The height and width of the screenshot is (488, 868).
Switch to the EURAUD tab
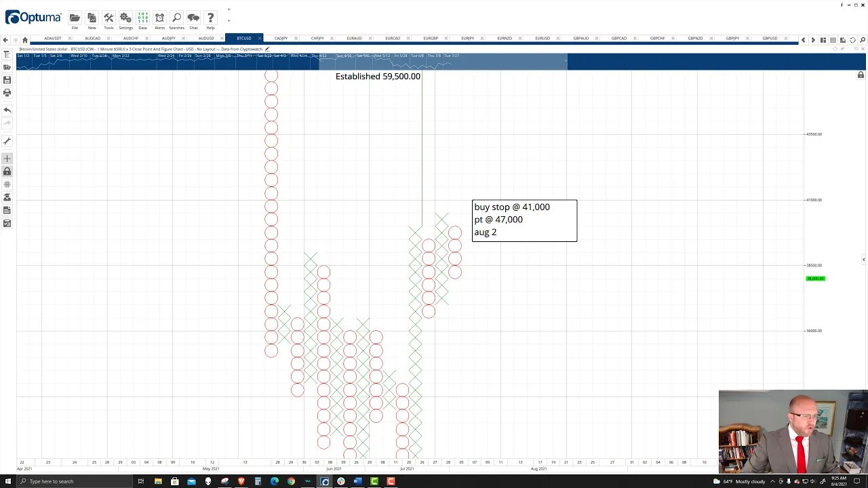[x=354, y=39]
